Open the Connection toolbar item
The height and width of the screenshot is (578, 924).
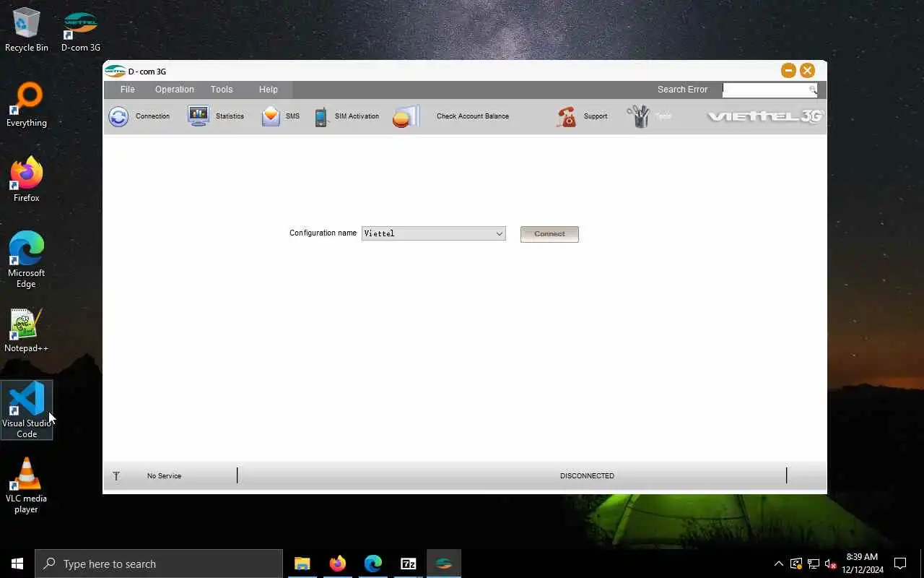pyautogui.click(x=139, y=116)
